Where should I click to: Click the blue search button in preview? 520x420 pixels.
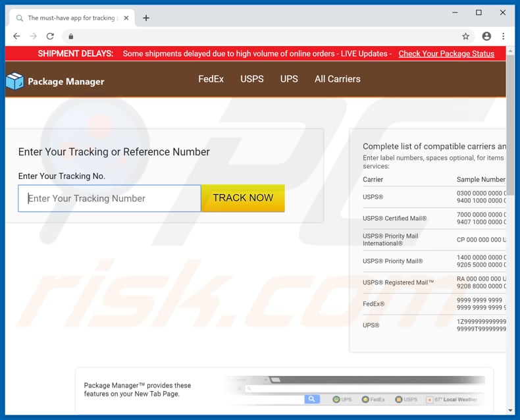click(x=312, y=399)
